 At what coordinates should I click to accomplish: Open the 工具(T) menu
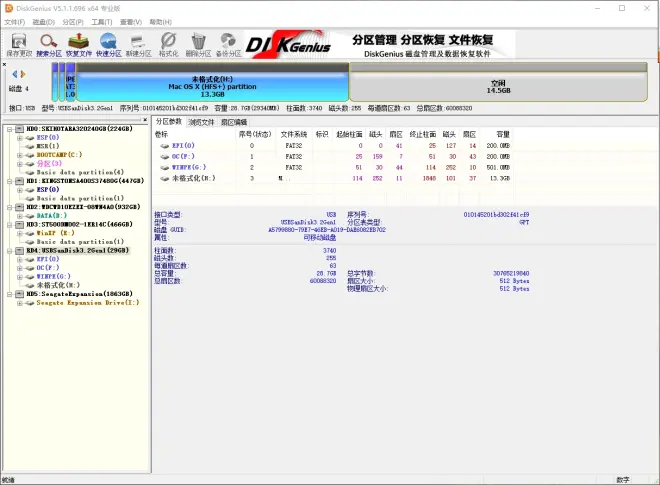pos(102,22)
